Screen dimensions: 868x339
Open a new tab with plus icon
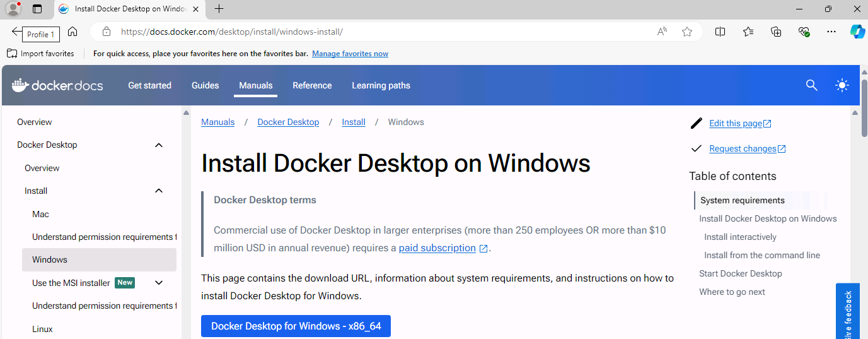[x=219, y=9]
